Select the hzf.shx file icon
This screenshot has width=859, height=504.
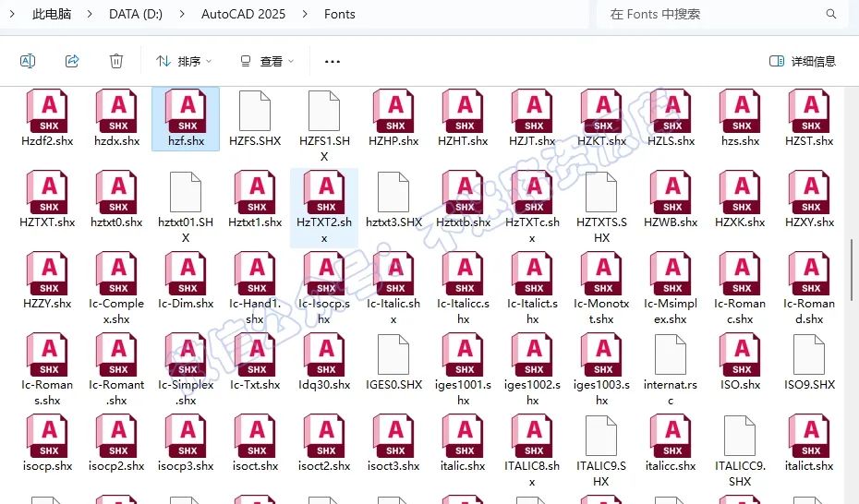187,112
